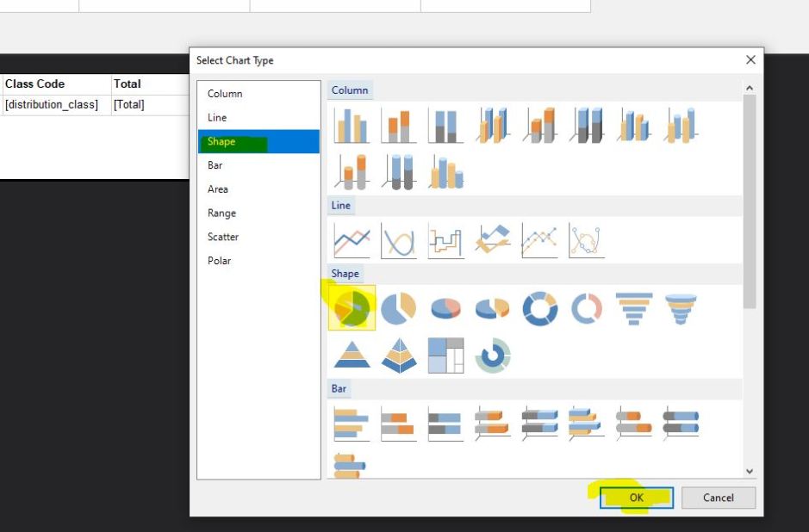Select the [distribution_class] cell in report
The width and height of the screenshot is (809, 532).
pyautogui.click(x=57, y=105)
